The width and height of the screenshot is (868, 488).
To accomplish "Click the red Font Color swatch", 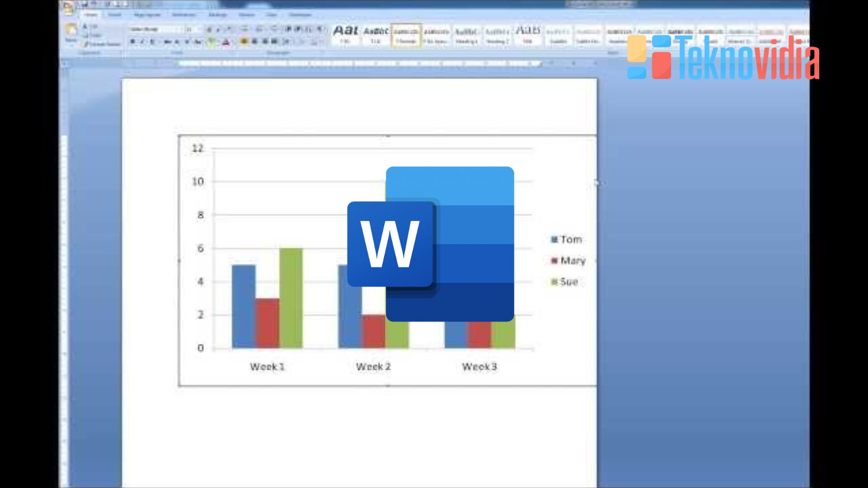I will [226, 42].
